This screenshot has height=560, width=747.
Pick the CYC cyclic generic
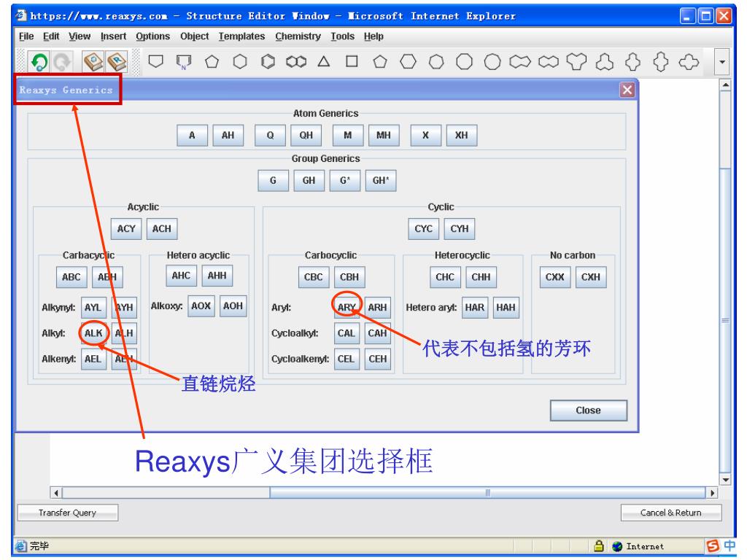[424, 228]
